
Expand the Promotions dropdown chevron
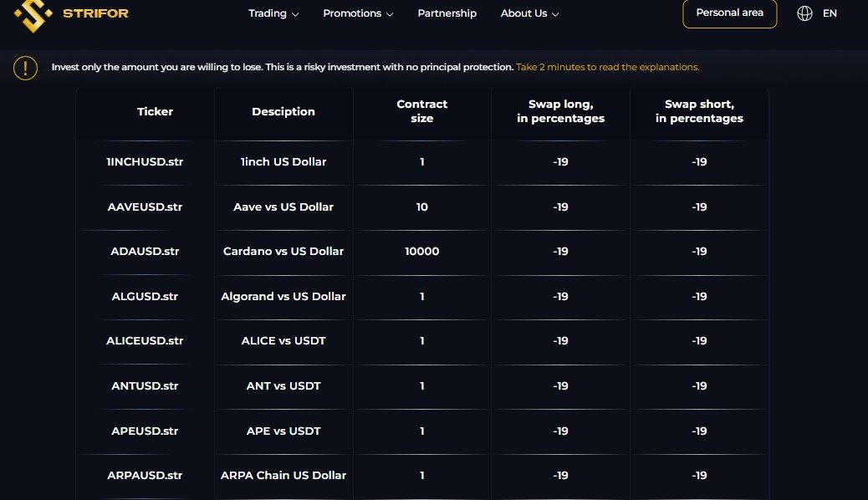390,14
